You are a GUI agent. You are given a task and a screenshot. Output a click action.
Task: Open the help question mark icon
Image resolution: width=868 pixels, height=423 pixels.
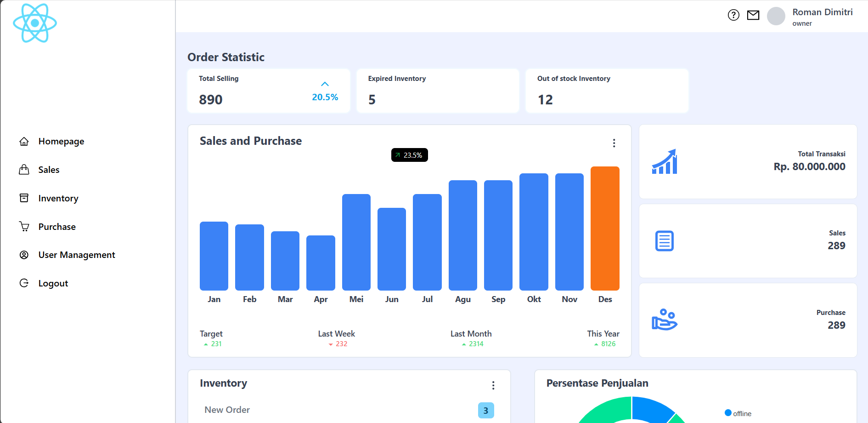pyautogui.click(x=733, y=15)
